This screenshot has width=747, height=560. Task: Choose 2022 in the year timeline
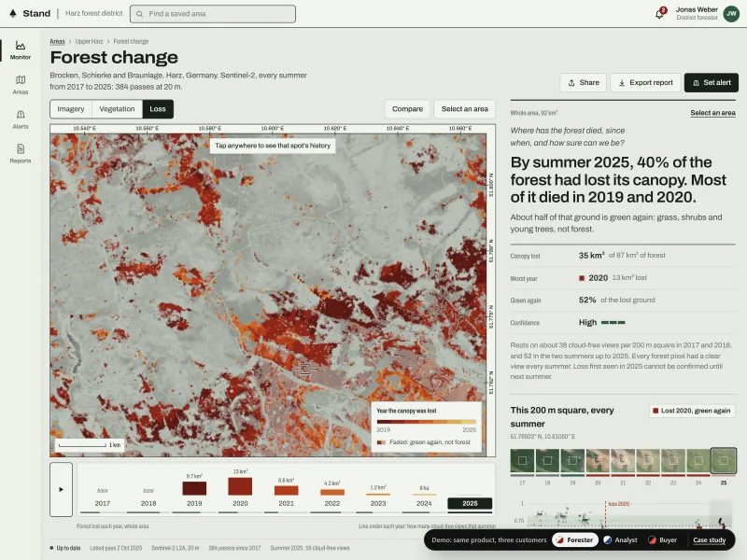[x=332, y=491]
